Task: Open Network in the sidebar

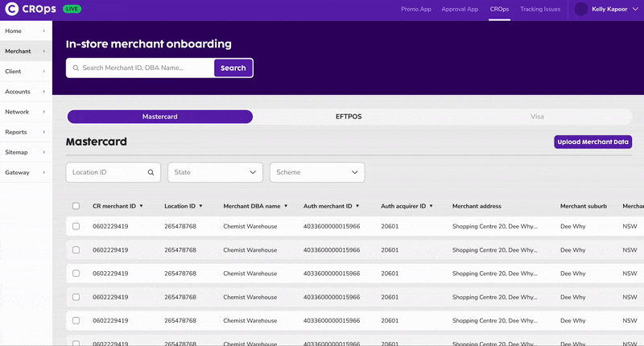Action: pyautogui.click(x=17, y=112)
